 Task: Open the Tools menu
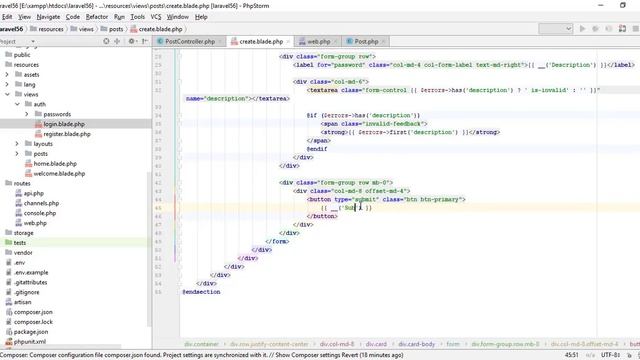pos(138,17)
